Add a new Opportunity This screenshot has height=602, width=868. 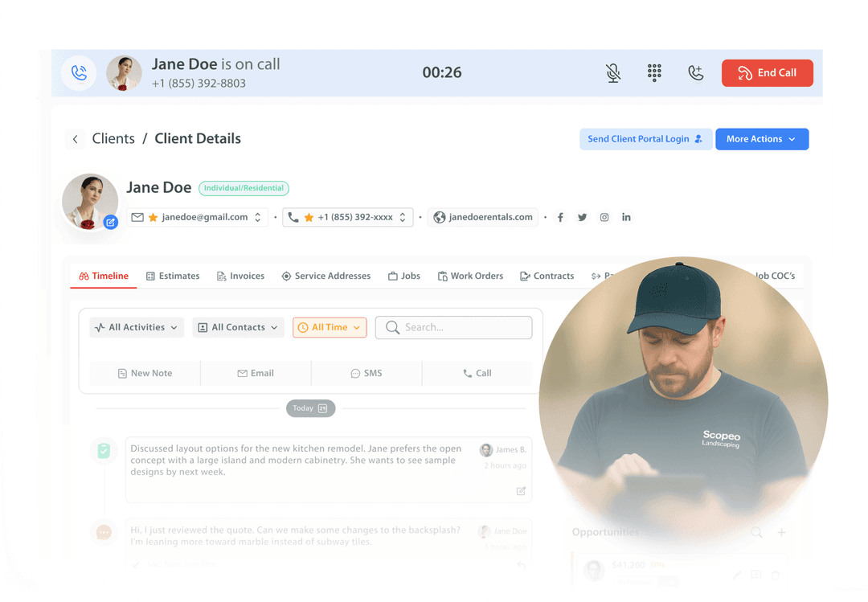pyautogui.click(x=781, y=533)
